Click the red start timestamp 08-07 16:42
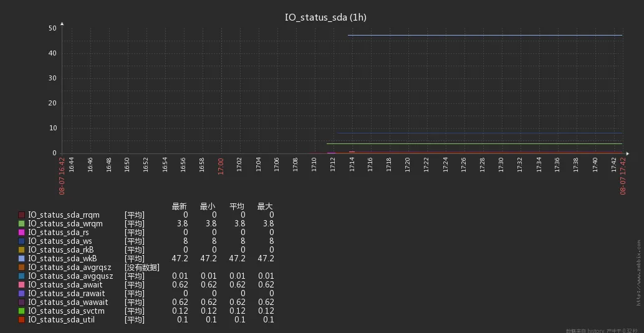 click(62, 176)
